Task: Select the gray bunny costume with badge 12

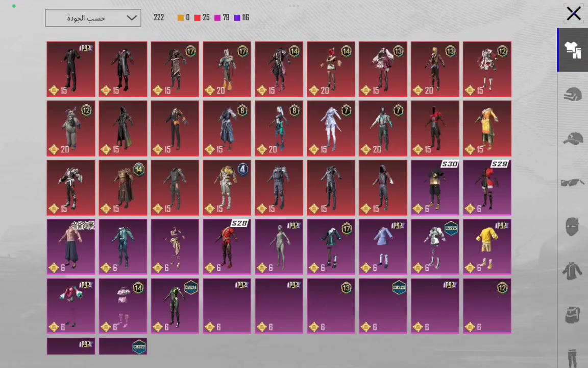Action: tap(71, 128)
